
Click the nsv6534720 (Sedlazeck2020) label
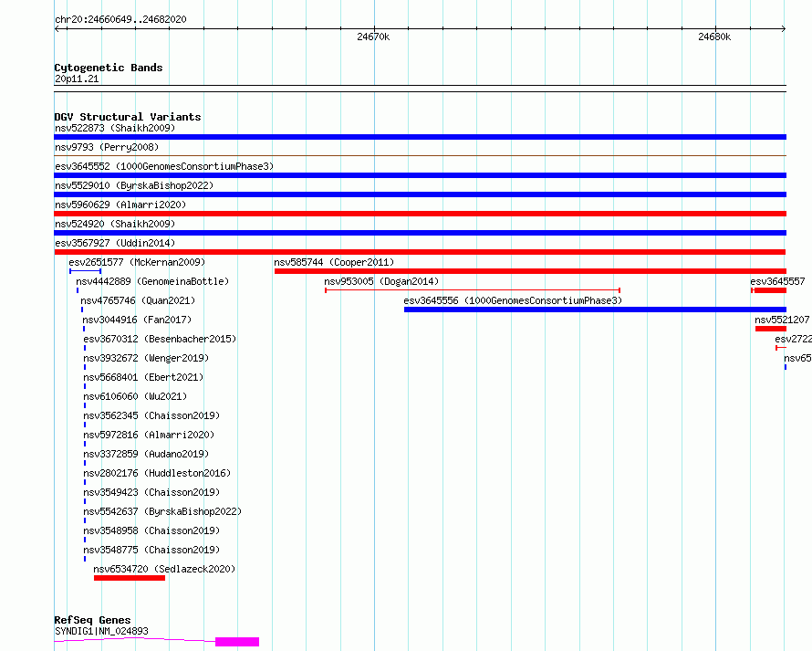pyautogui.click(x=164, y=569)
